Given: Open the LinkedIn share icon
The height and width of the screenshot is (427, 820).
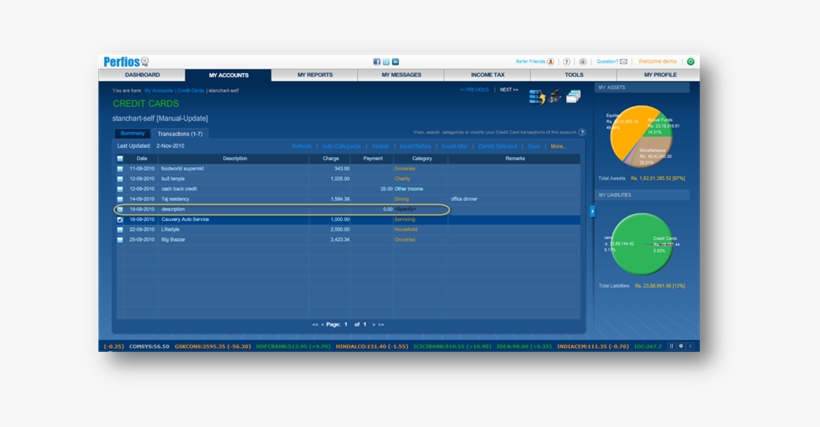Looking at the screenshot, I should coord(395,62).
